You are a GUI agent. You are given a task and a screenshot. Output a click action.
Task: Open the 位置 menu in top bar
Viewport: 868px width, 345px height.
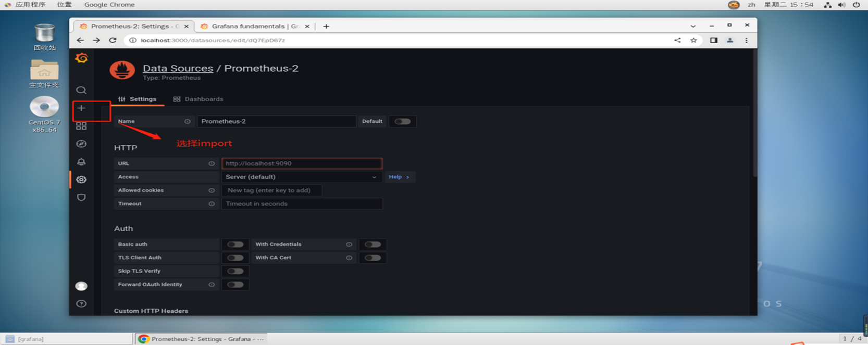(x=65, y=5)
